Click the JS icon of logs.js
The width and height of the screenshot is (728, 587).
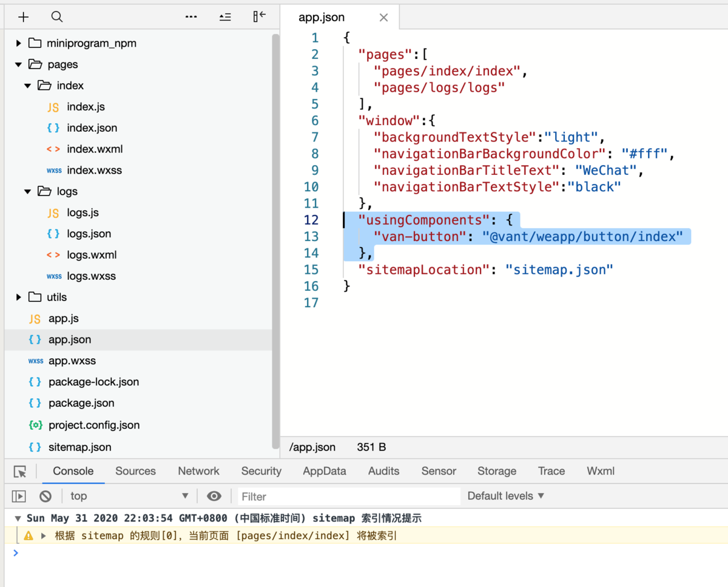pyautogui.click(x=53, y=213)
